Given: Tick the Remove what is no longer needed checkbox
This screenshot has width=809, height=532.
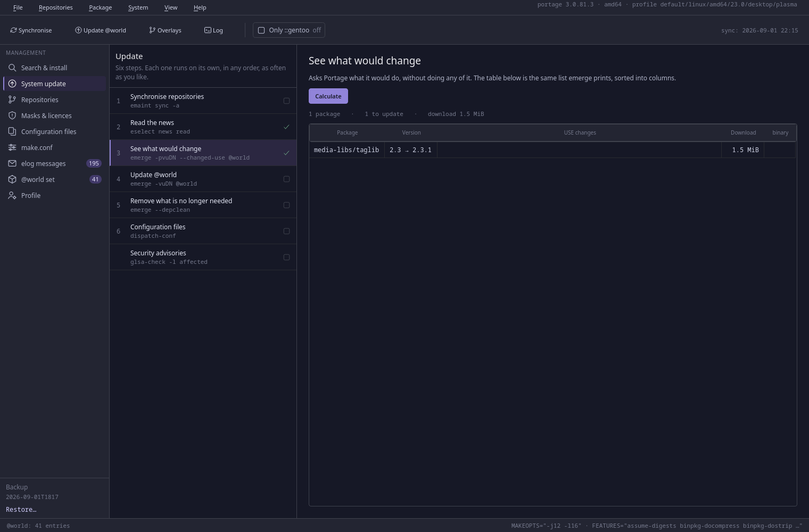Looking at the screenshot, I should [286, 205].
